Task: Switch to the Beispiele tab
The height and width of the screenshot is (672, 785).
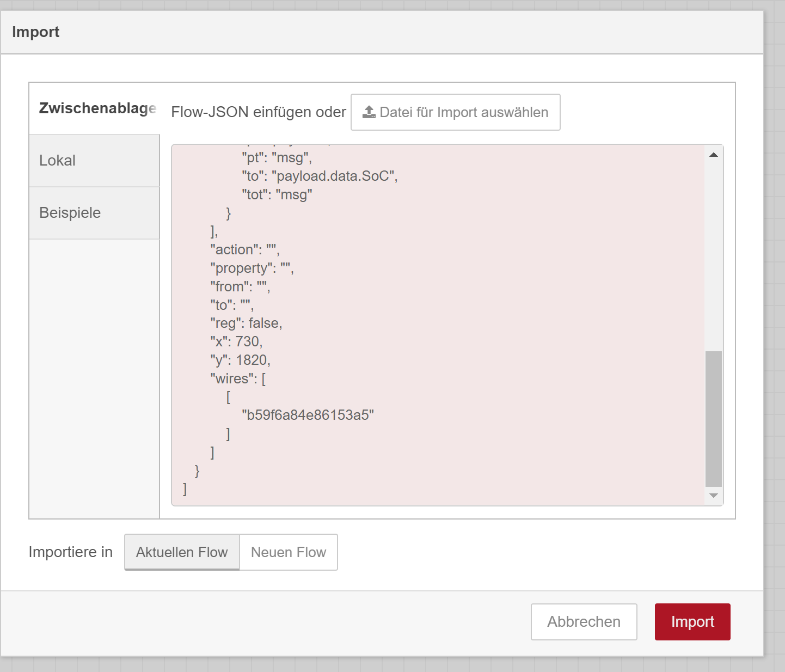Action: [x=94, y=213]
